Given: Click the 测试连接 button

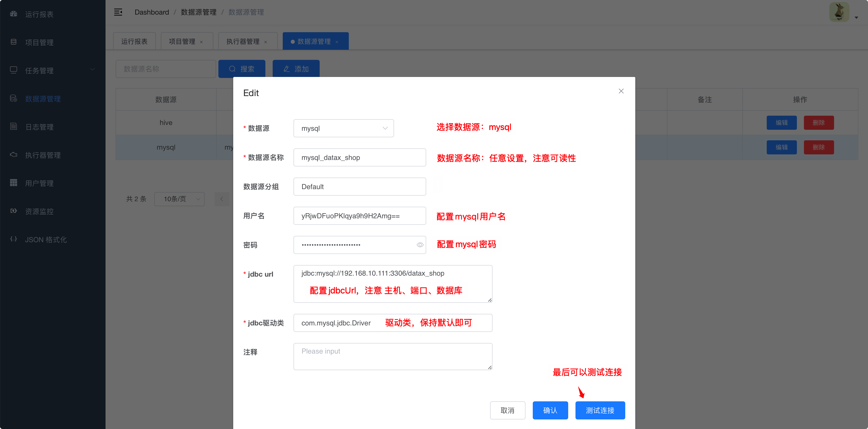Looking at the screenshot, I should click(x=600, y=410).
